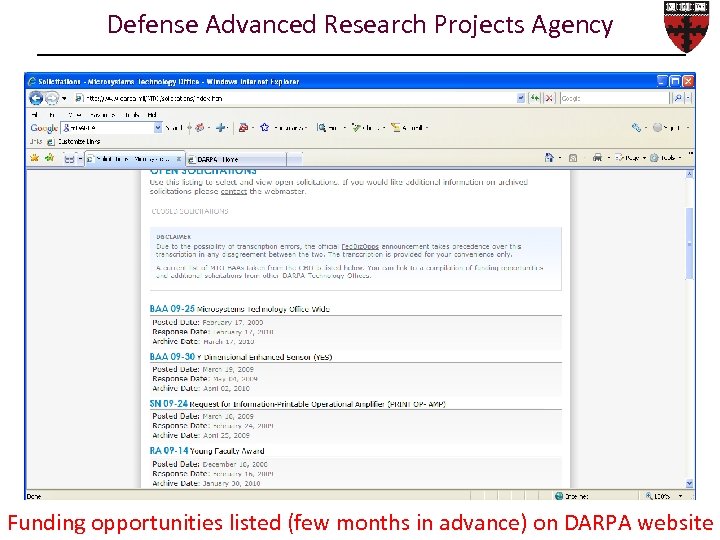The height and width of the screenshot is (540, 720).
Task: Click the Internet Explorer icon in title bar
Action: coord(32,82)
